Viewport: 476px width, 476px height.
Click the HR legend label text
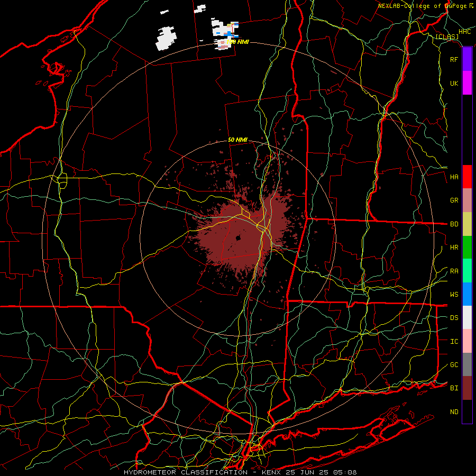coord(454,248)
